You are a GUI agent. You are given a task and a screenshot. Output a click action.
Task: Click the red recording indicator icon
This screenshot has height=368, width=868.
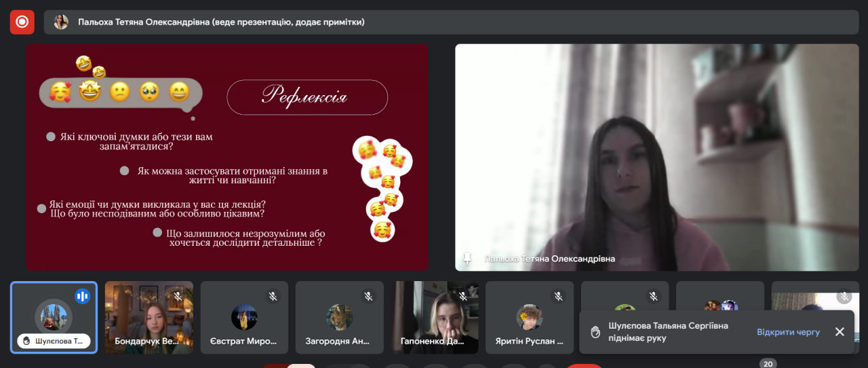pyautogui.click(x=22, y=22)
